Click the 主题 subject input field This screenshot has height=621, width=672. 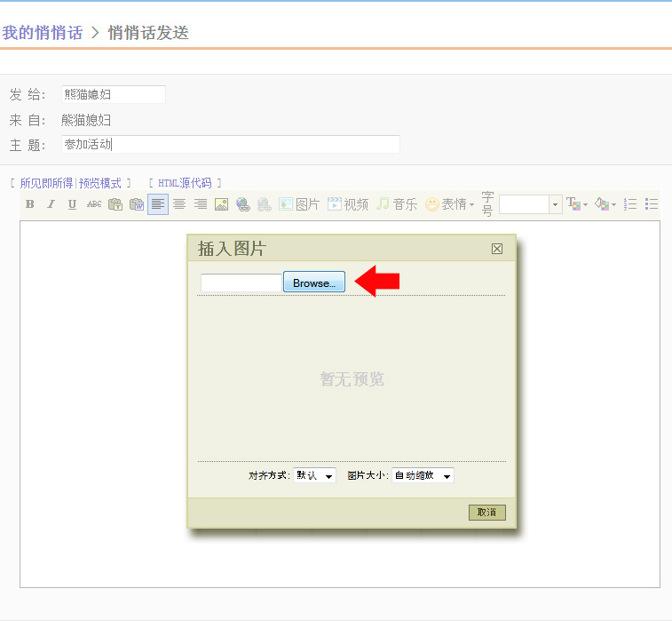pyautogui.click(x=231, y=144)
